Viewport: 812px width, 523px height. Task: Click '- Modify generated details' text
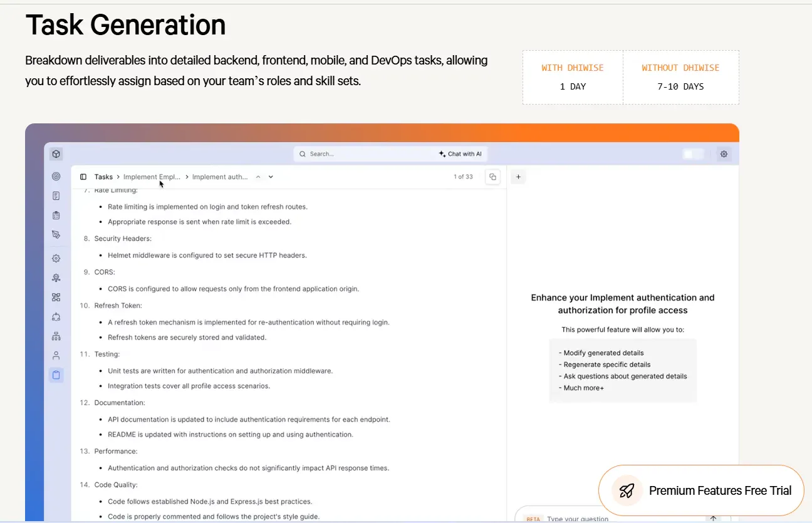point(601,353)
